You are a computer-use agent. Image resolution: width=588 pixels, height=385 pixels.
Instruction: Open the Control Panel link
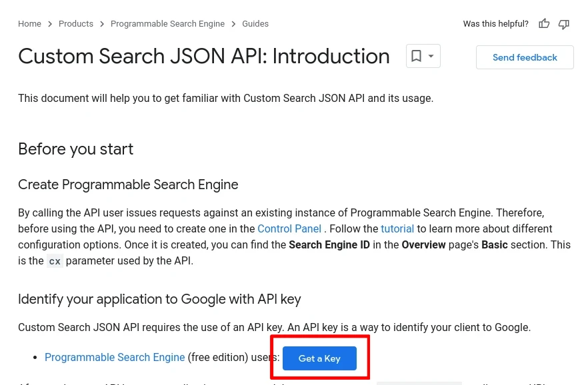[289, 228]
